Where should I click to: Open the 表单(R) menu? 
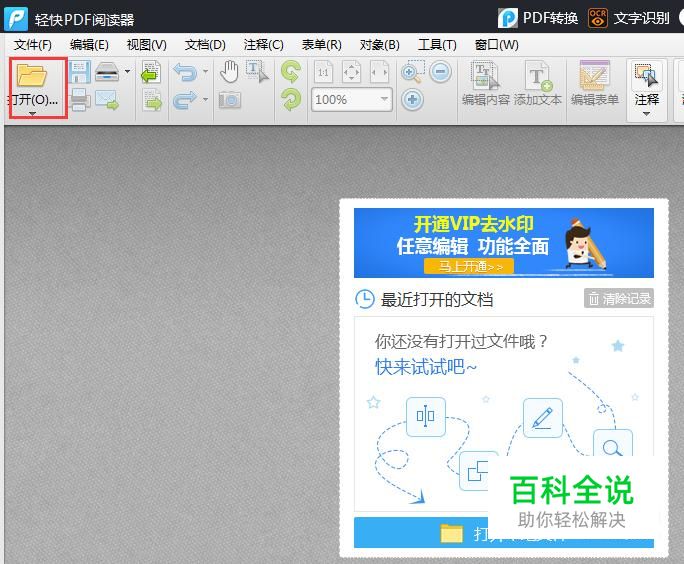[x=321, y=45]
